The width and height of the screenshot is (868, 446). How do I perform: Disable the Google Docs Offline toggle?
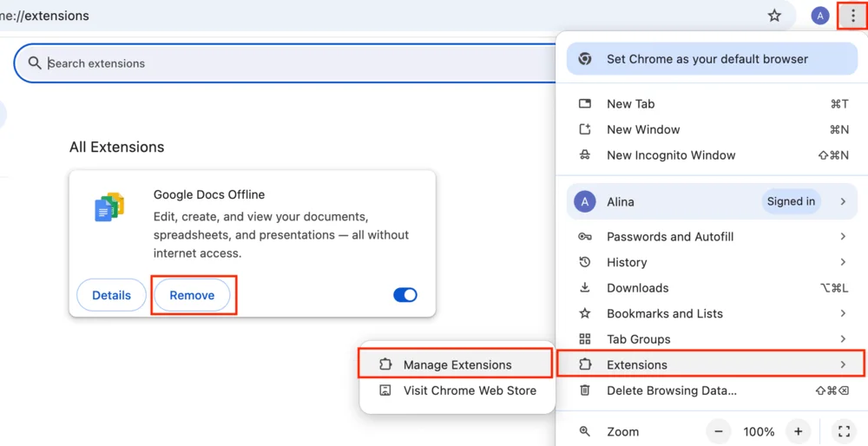pos(405,295)
